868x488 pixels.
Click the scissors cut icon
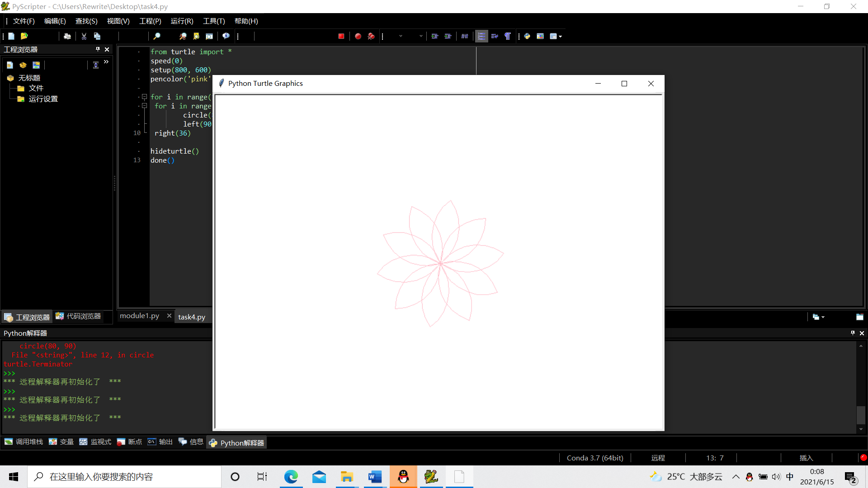click(84, 36)
